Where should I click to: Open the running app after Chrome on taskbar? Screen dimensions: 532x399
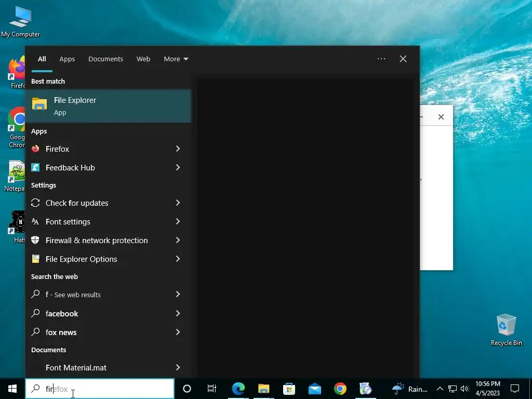pyautogui.click(x=365, y=389)
